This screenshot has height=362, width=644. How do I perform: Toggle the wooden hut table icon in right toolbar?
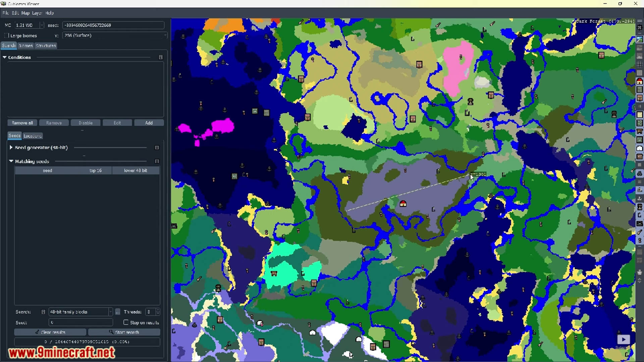[640, 131]
